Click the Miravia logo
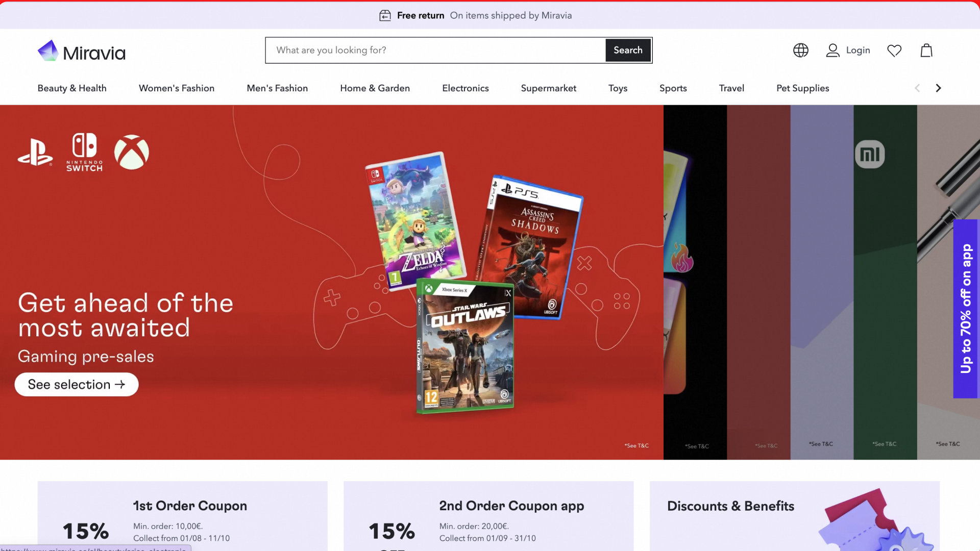The image size is (980, 551). 82,51
